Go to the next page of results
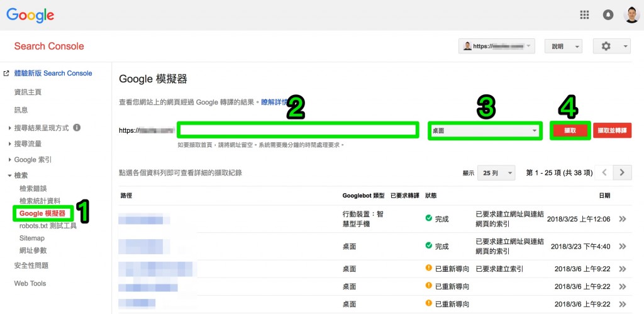Image resolution: width=644 pixels, height=314 pixels. (622, 172)
